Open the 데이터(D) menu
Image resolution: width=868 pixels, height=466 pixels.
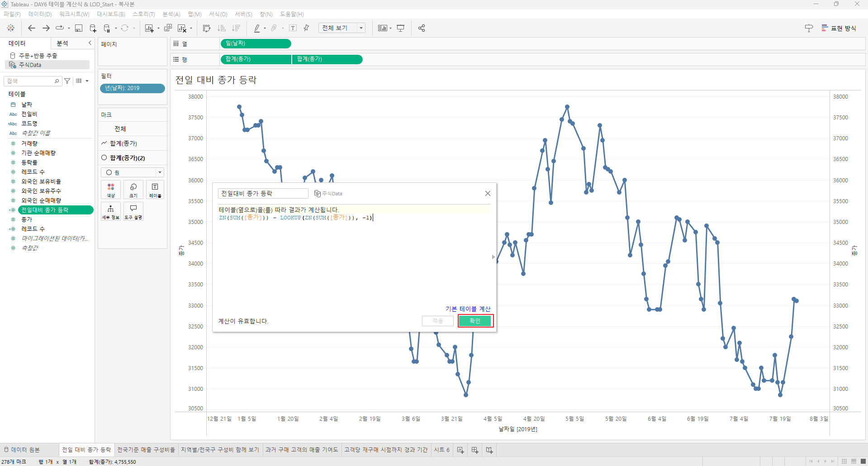pos(40,14)
